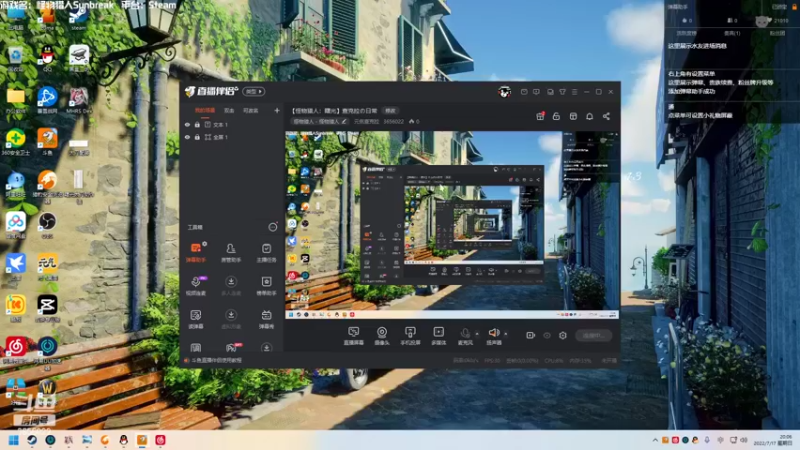Open the hamburger menu in title bar
This screenshot has width=800, height=450.
574,92
